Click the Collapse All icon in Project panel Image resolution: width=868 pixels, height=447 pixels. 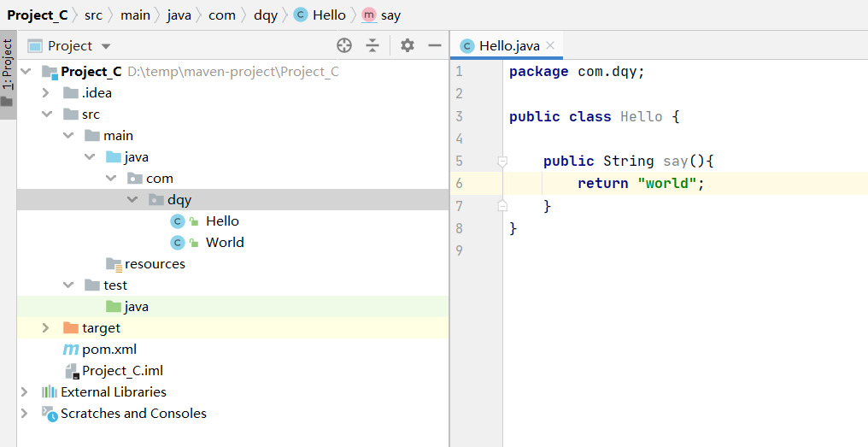[x=372, y=45]
